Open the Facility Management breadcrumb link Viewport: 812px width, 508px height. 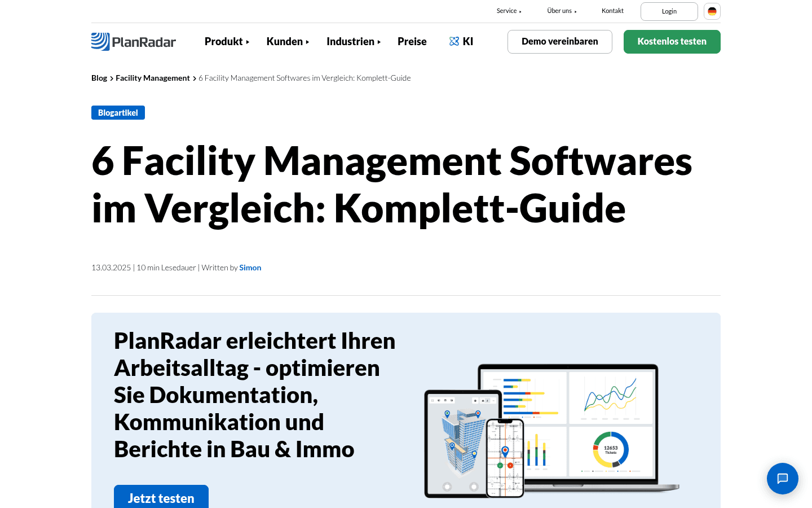[x=153, y=78]
